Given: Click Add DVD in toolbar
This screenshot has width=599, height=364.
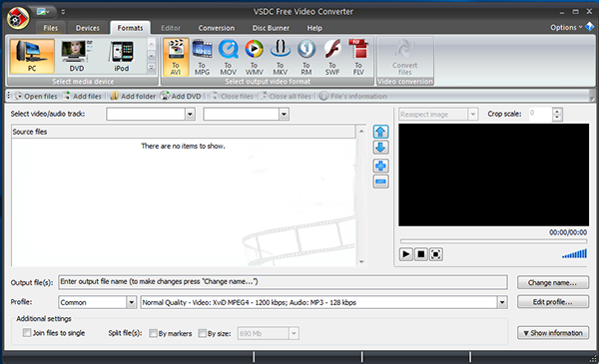Looking at the screenshot, I should pyautogui.click(x=181, y=96).
